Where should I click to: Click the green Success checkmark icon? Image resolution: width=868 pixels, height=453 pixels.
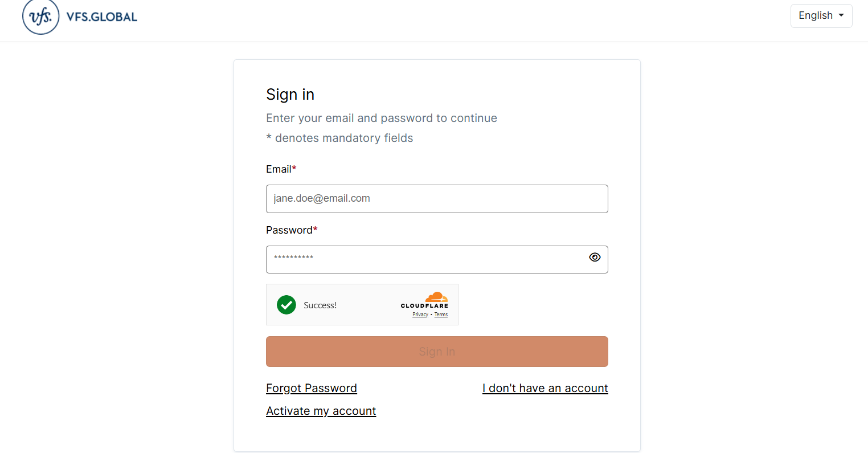286,305
